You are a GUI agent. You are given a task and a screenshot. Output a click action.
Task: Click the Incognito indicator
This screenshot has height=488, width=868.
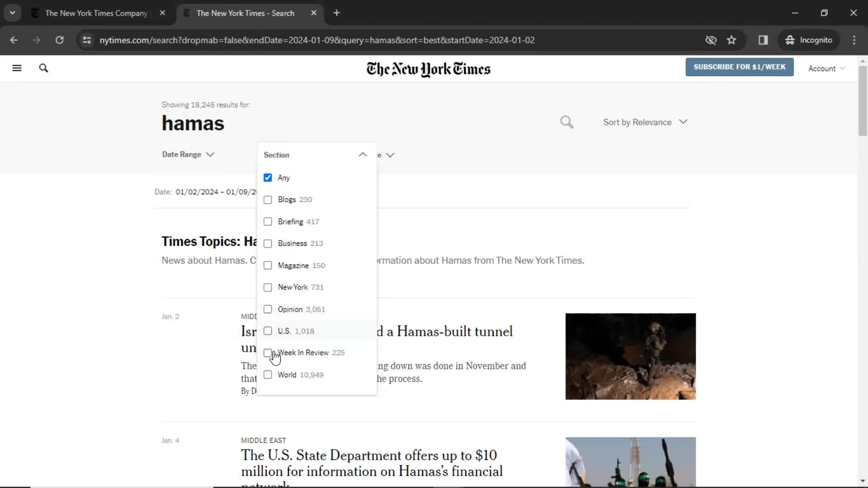tap(809, 40)
